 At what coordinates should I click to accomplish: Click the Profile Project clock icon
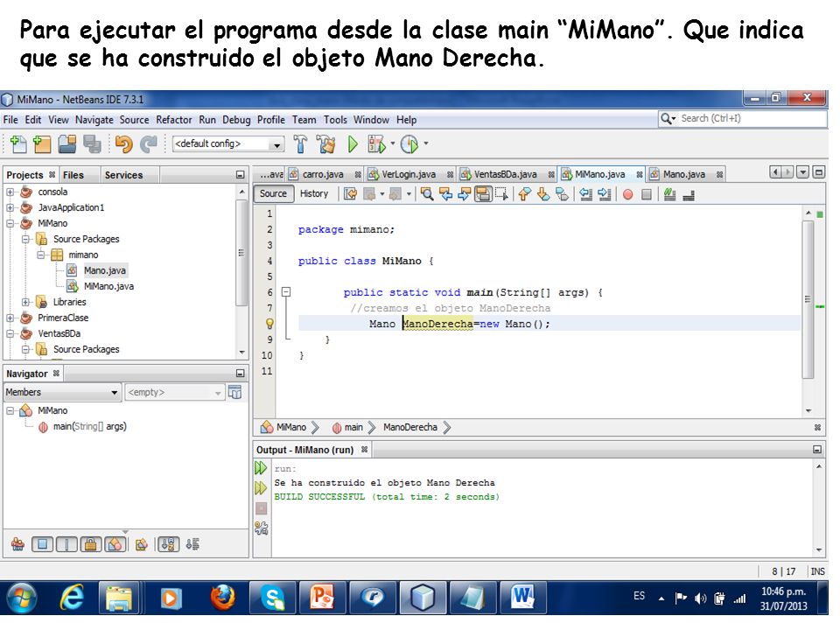tap(409, 143)
